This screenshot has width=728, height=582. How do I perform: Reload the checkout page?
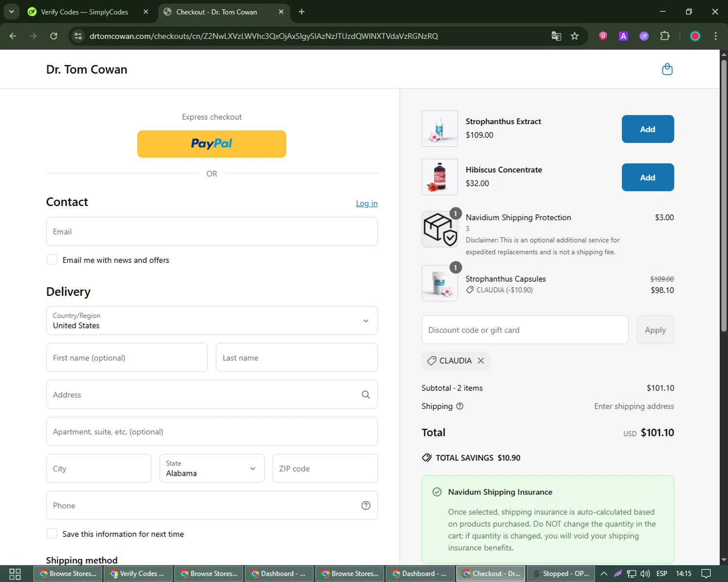point(54,36)
